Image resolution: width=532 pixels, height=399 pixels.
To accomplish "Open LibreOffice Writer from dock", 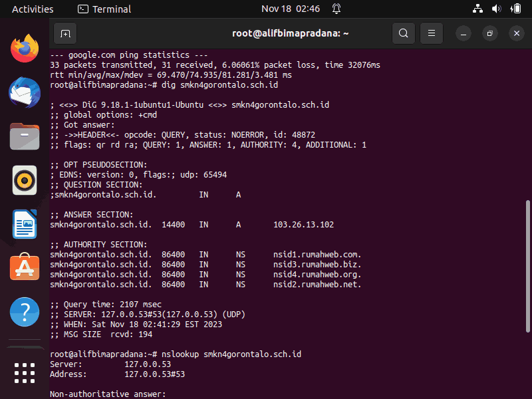I will [x=25, y=224].
